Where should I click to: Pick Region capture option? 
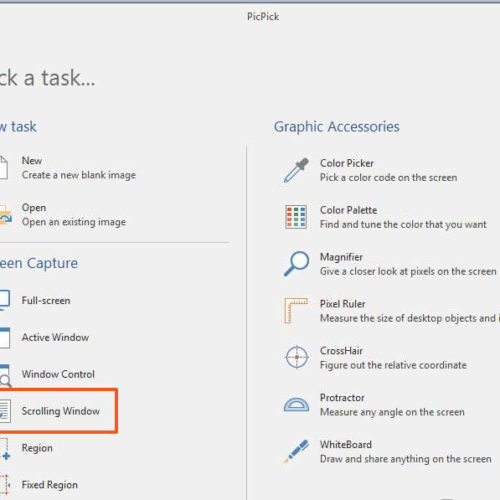point(37,448)
